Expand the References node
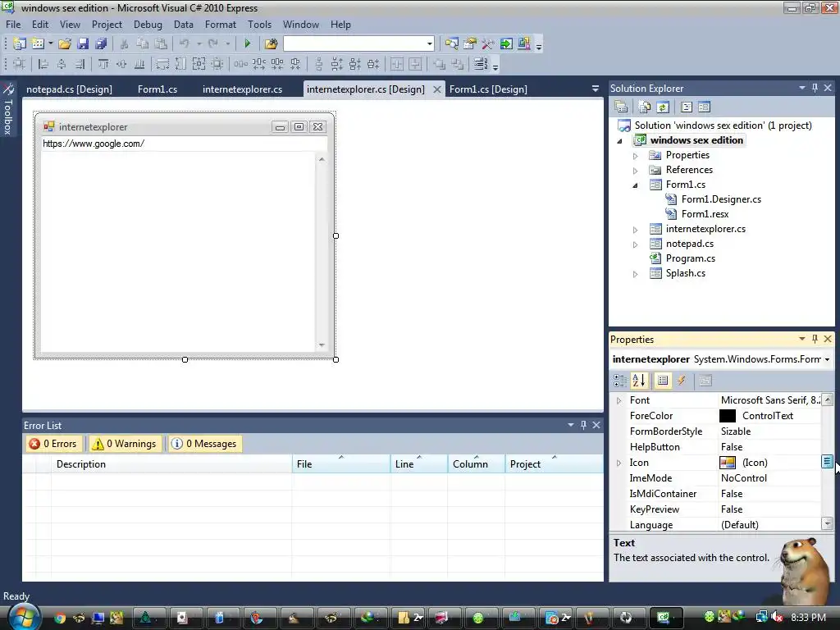The width and height of the screenshot is (840, 630). click(636, 171)
